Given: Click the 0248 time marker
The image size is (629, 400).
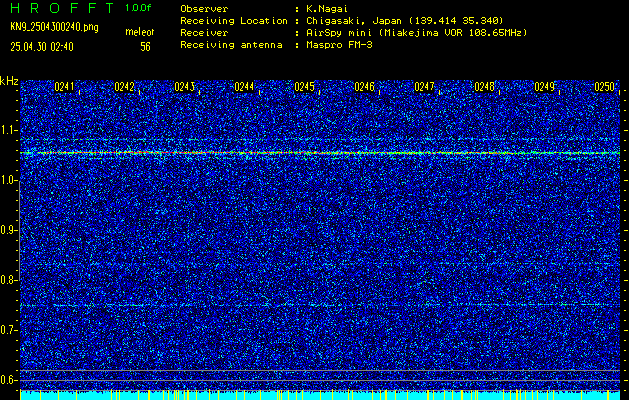Looking at the screenshot, I should tap(484, 87).
